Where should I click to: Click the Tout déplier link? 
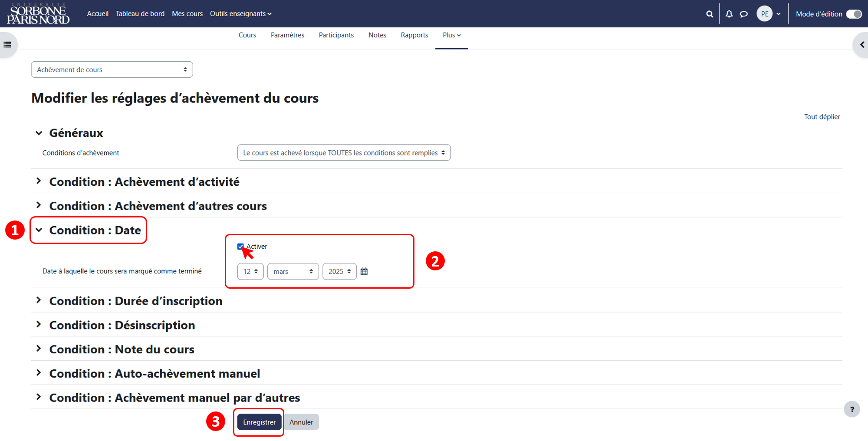822,117
